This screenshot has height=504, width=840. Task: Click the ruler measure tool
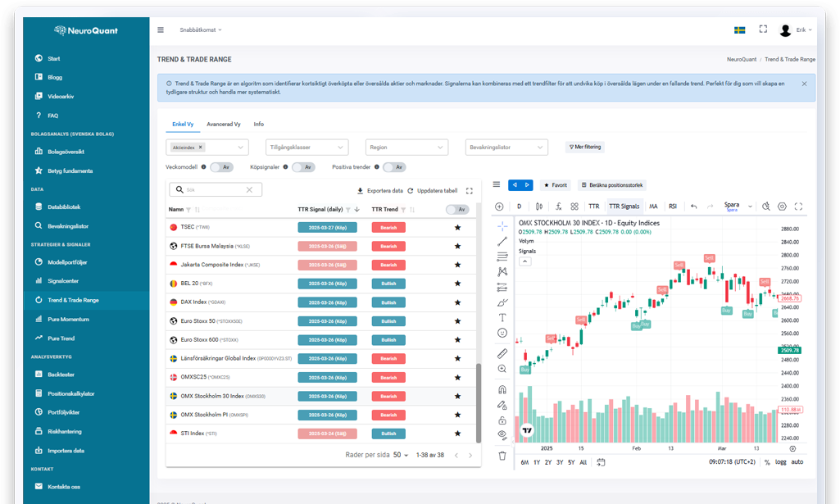coord(502,353)
